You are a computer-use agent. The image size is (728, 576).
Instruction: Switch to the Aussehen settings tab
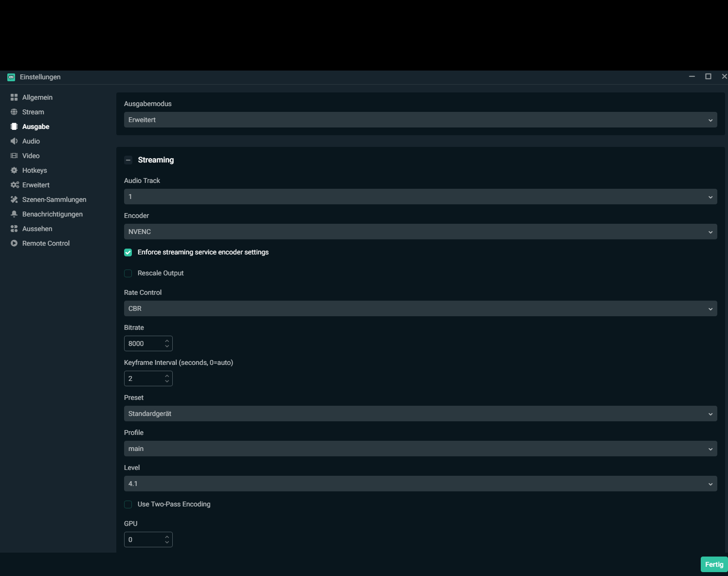(x=37, y=229)
